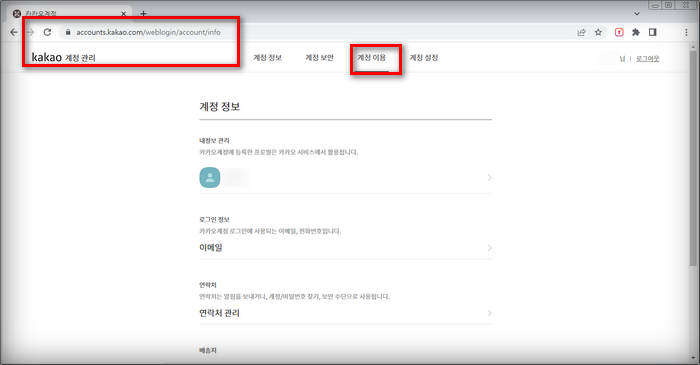
Task: Click the page vertical scrollbar thumb
Action: click(693, 158)
